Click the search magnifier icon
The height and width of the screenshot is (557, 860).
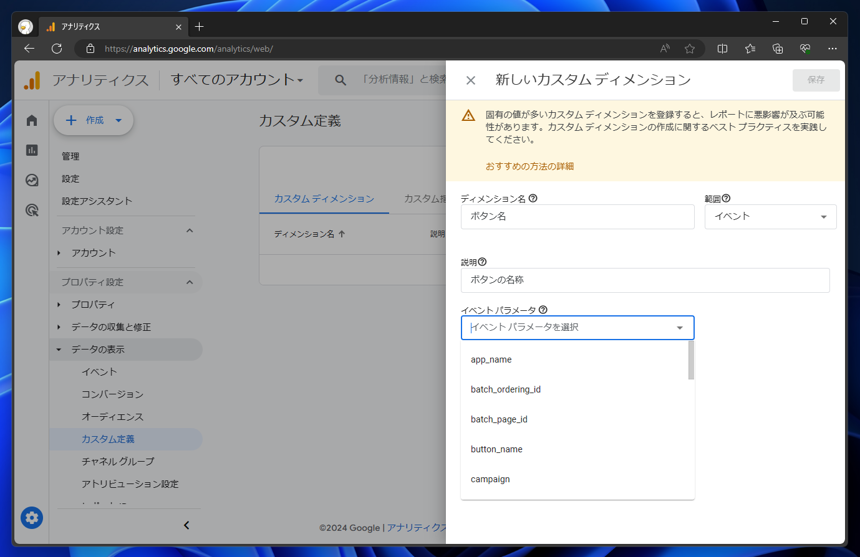pyautogui.click(x=341, y=80)
